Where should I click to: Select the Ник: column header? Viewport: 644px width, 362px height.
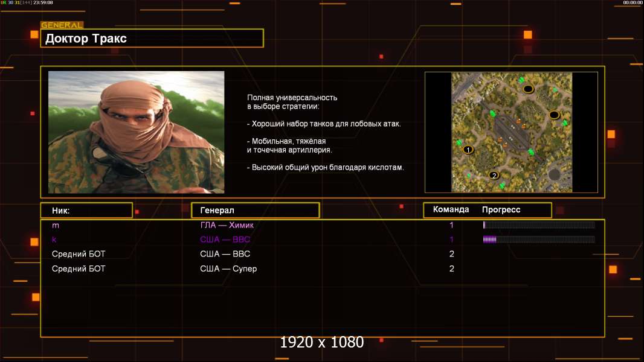point(86,210)
